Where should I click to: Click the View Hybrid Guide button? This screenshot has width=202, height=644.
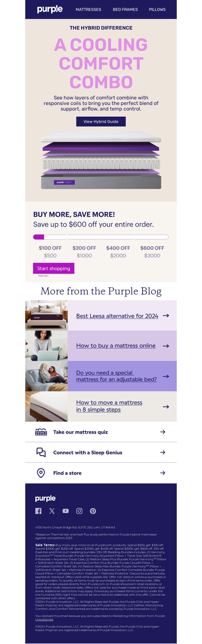point(101,121)
